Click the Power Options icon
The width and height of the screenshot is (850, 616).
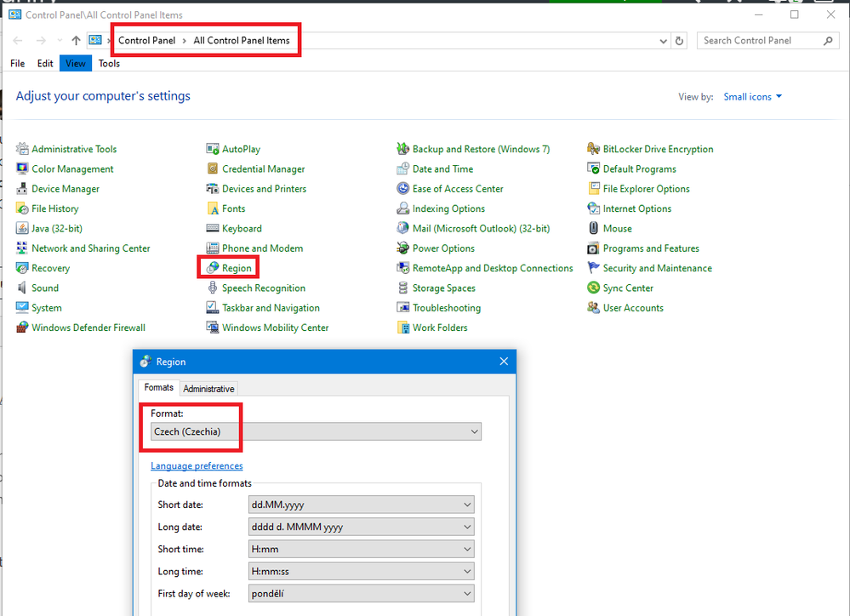coord(403,248)
